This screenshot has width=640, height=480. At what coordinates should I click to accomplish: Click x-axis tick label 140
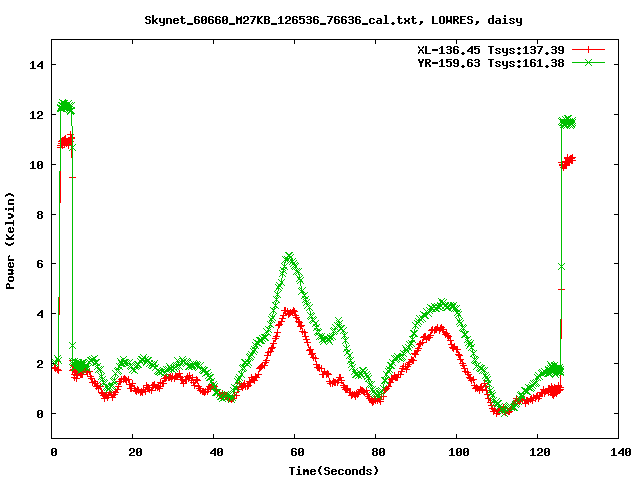pos(620,452)
